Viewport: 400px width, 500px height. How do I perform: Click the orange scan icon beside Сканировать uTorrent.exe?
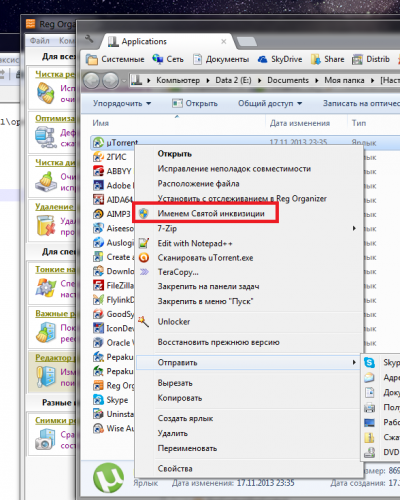[144, 258]
